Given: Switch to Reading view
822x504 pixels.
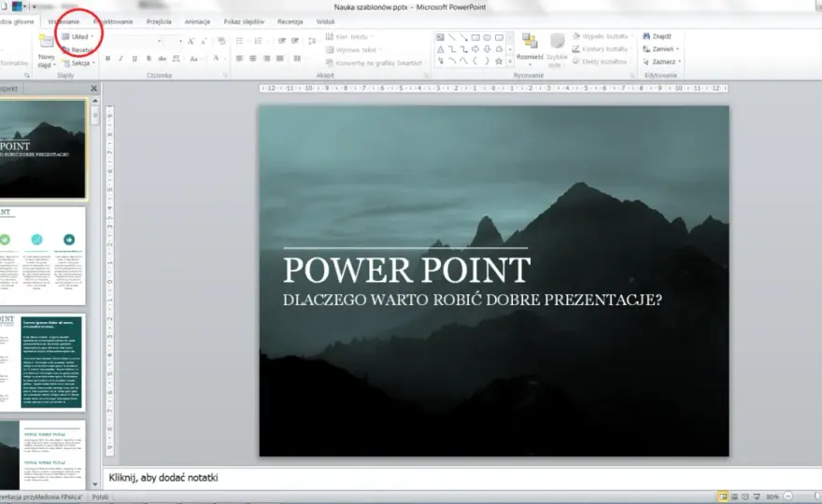Looking at the screenshot, I should click(745, 497).
